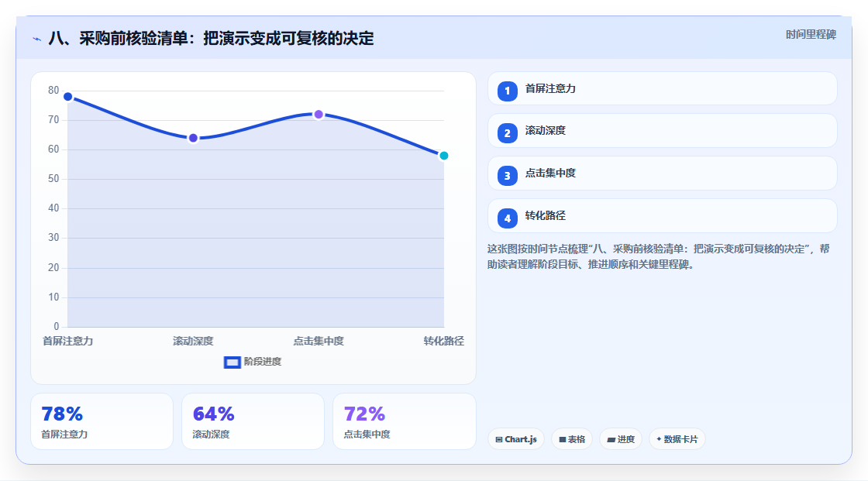Click the 阶段进度 legend label
The image size is (868, 481).
tap(263, 362)
